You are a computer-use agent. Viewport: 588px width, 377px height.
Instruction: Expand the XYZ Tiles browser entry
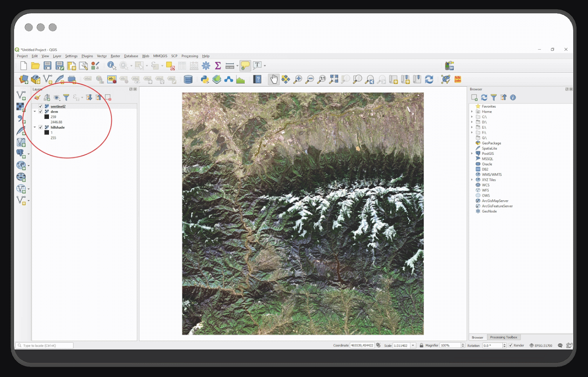click(x=472, y=180)
